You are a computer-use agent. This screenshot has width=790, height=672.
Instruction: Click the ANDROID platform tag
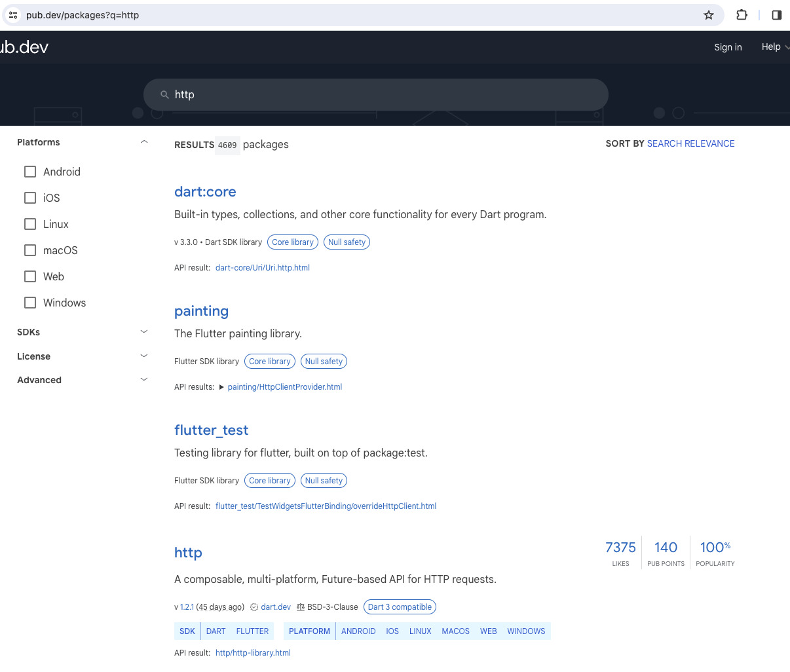pos(358,631)
